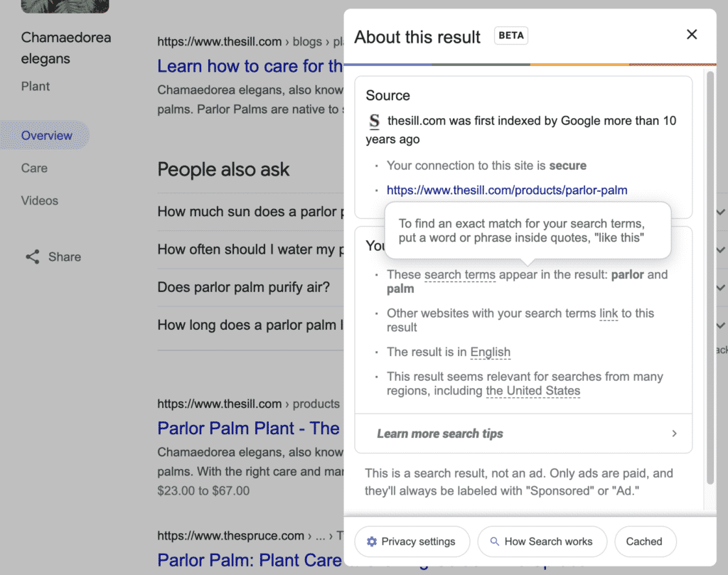728x575 pixels.
Task: Close the About this result panel
Action: (691, 34)
